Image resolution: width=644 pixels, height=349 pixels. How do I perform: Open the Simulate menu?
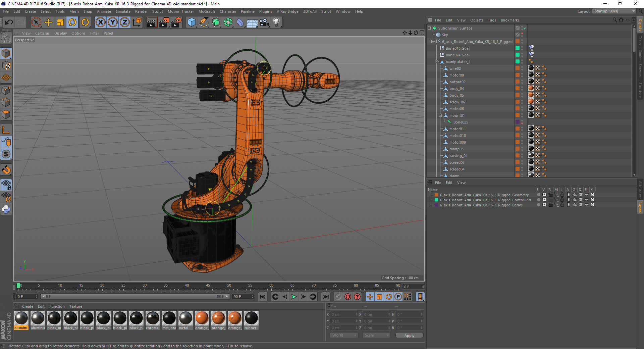123,11
